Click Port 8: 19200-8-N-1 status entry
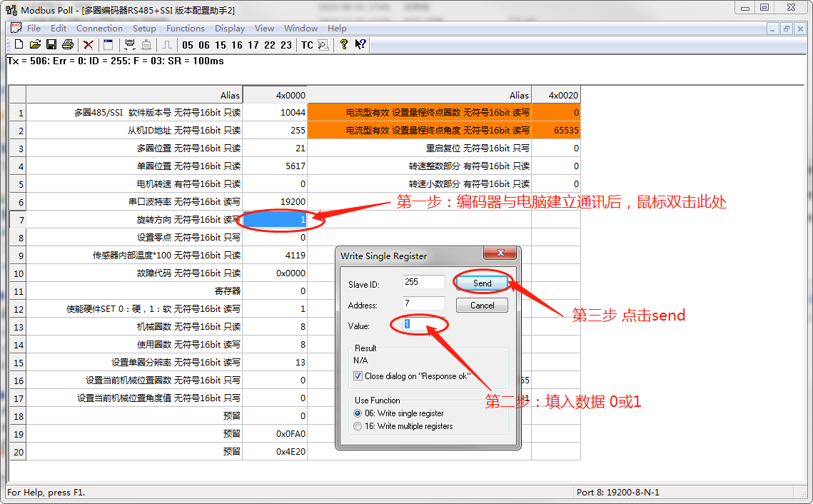This screenshot has height=504, width=813. 618,492
